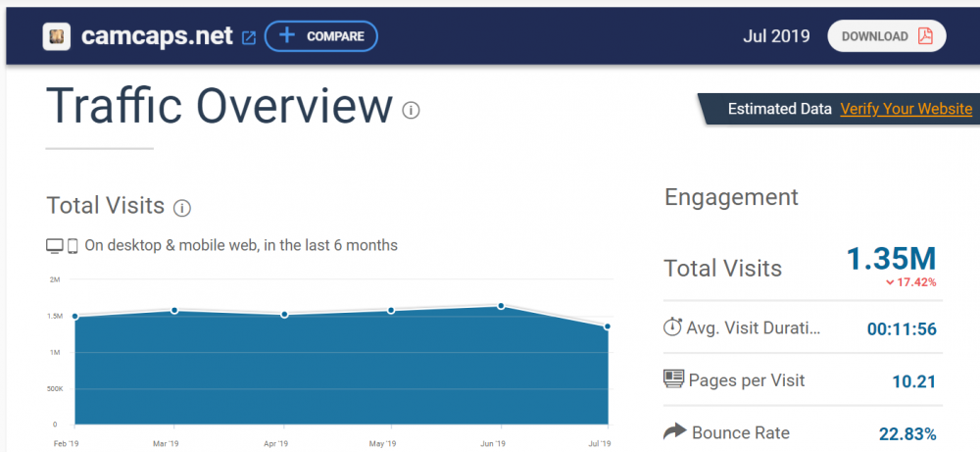
Task: Click the Pages per Visit icon
Action: (x=673, y=379)
